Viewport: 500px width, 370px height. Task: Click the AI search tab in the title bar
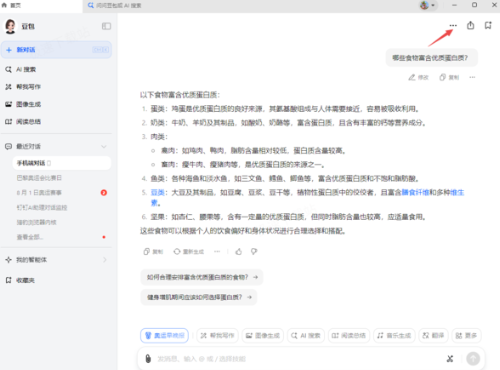[x=114, y=5]
